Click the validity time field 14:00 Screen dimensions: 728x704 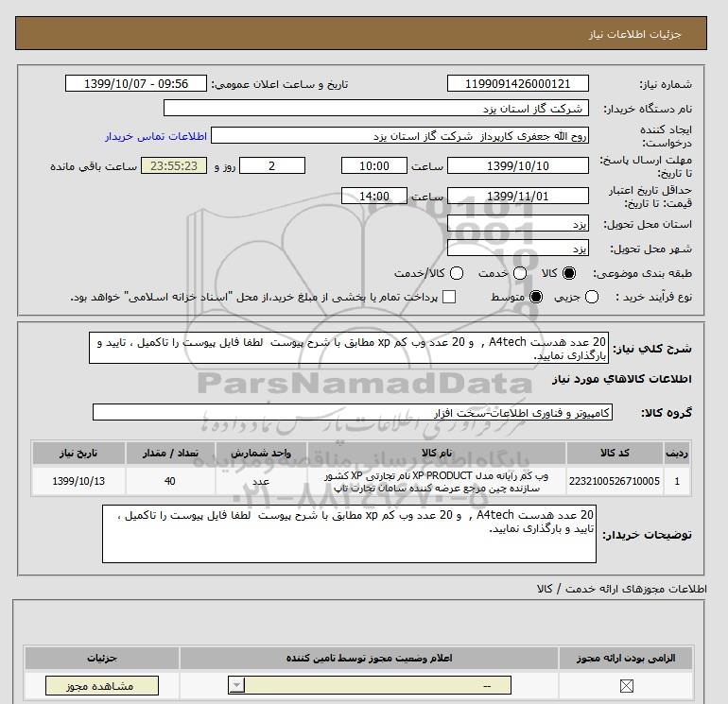click(x=374, y=196)
